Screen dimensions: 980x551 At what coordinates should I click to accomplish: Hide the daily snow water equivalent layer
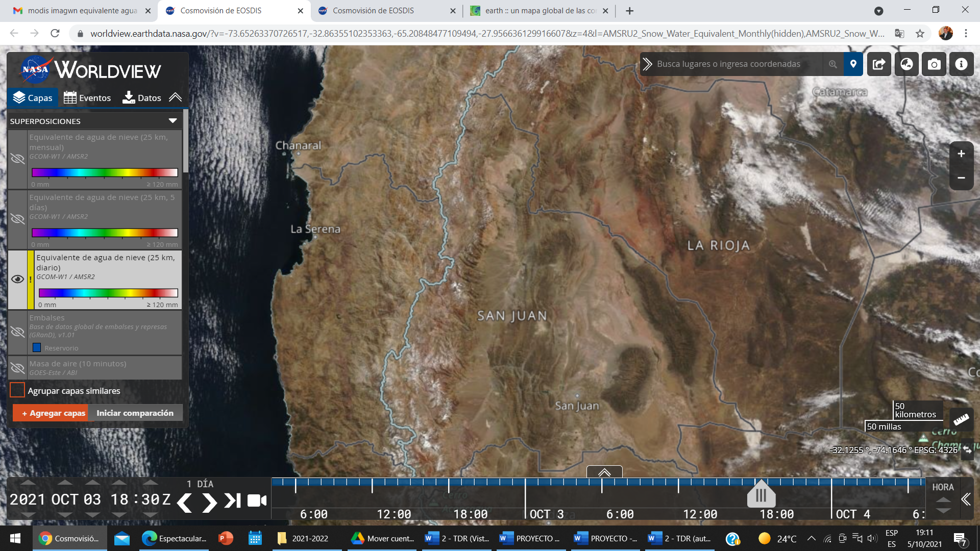click(x=17, y=279)
